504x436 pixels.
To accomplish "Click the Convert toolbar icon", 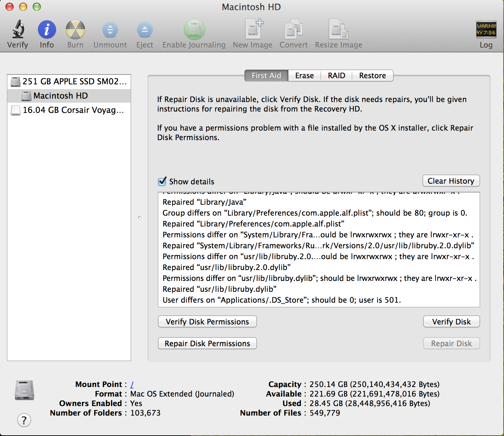I will 293,29.
